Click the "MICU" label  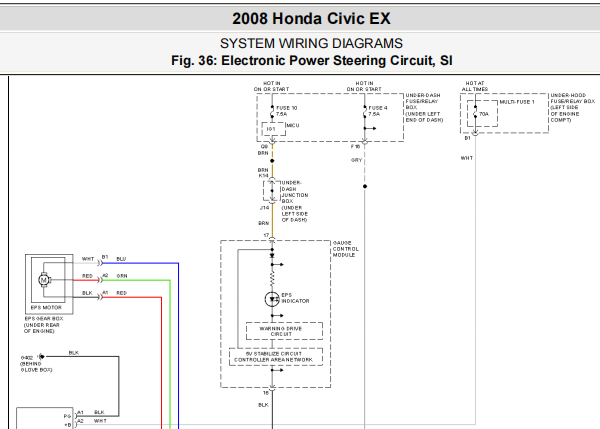293,125
